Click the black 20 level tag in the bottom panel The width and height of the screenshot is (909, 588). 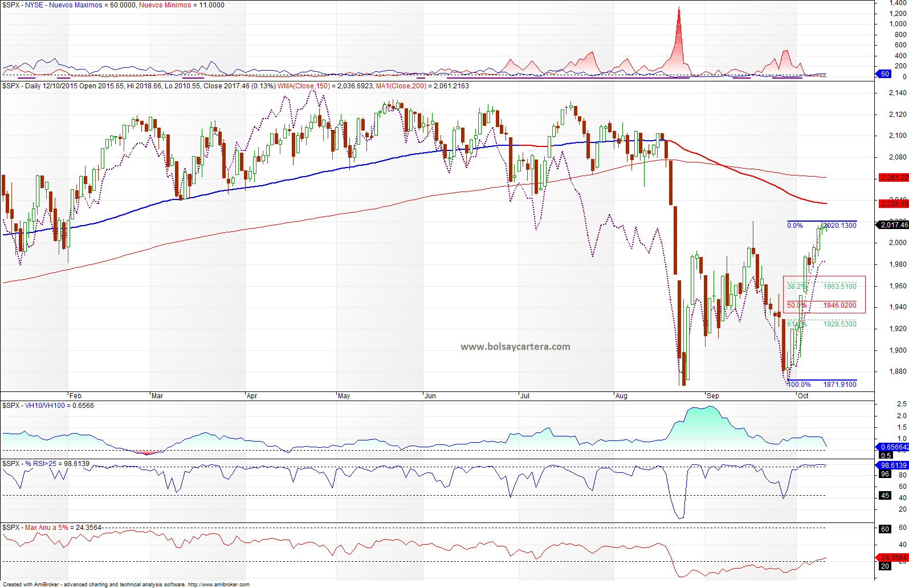click(885, 566)
